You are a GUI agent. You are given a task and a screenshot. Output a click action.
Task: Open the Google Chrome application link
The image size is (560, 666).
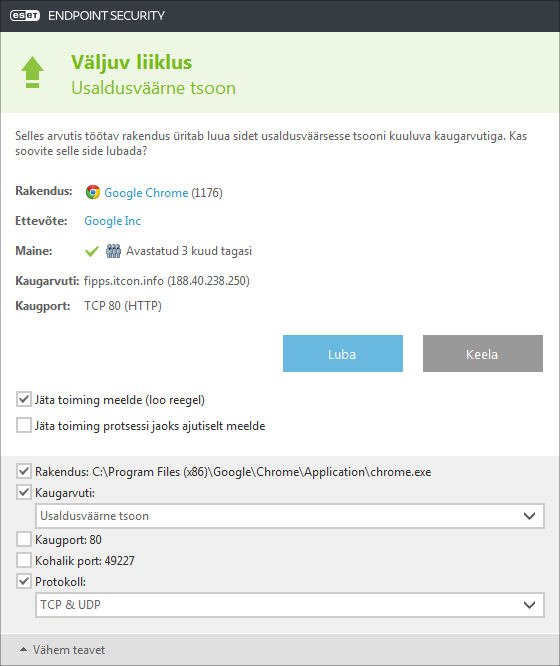(x=146, y=193)
